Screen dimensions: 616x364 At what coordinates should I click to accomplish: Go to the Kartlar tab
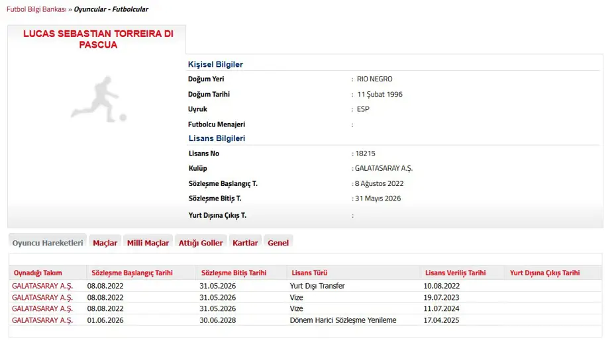click(x=245, y=243)
